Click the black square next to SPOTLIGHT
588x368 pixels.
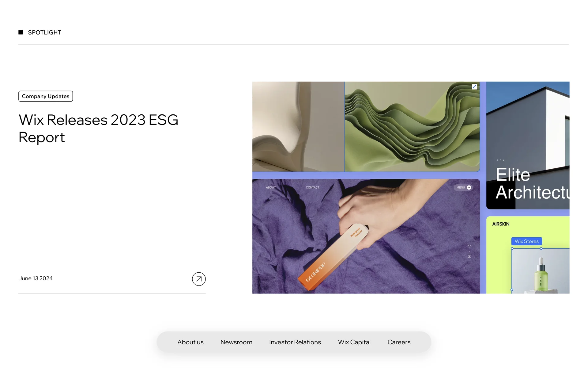(x=21, y=32)
